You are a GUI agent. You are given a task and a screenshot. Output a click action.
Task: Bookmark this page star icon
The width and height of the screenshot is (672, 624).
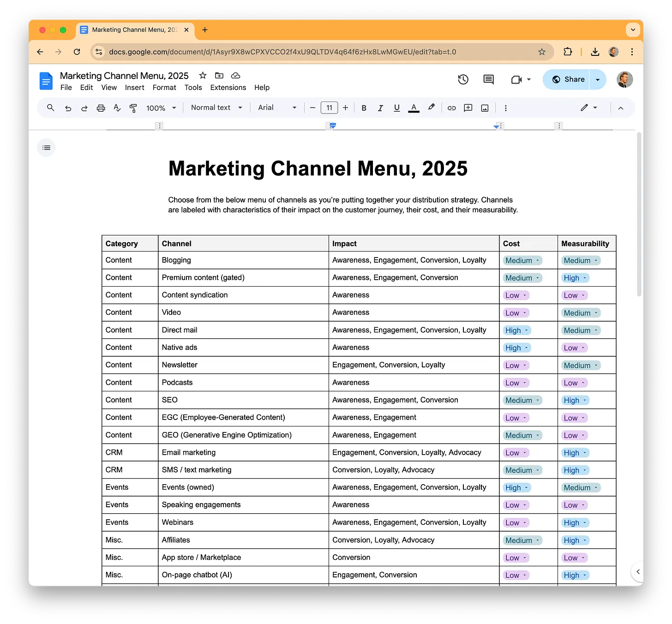(x=542, y=52)
